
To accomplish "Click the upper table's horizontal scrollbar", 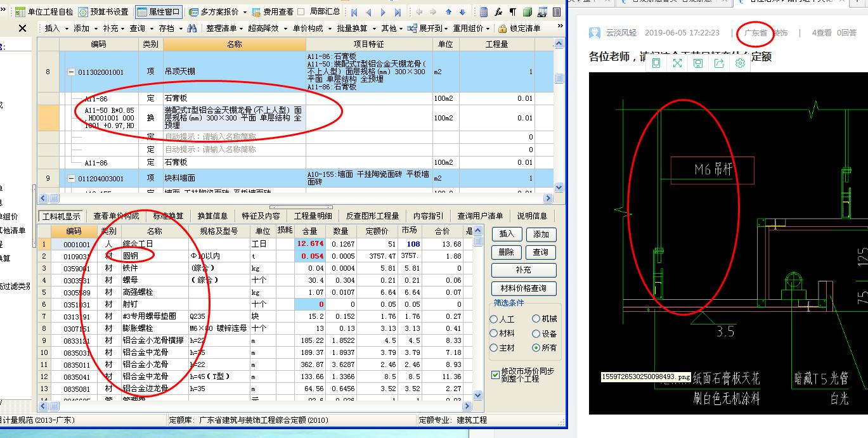I will click(x=297, y=198).
